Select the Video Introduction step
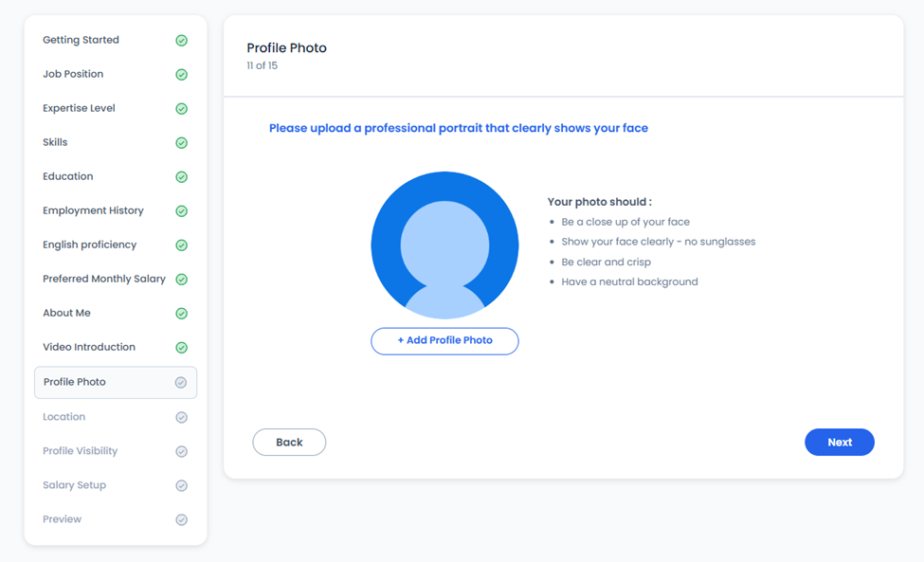Viewport: 924px width, 562px height. tap(115, 348)
